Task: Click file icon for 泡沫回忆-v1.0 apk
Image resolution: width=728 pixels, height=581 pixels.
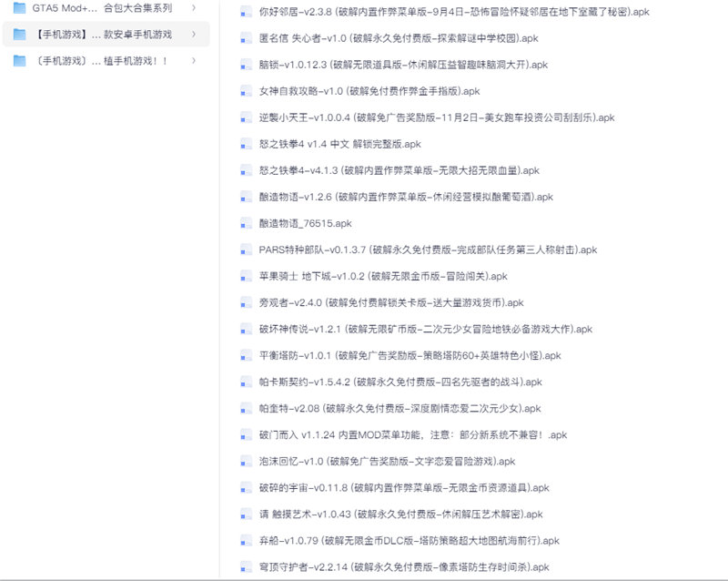Action: [246, 462]
